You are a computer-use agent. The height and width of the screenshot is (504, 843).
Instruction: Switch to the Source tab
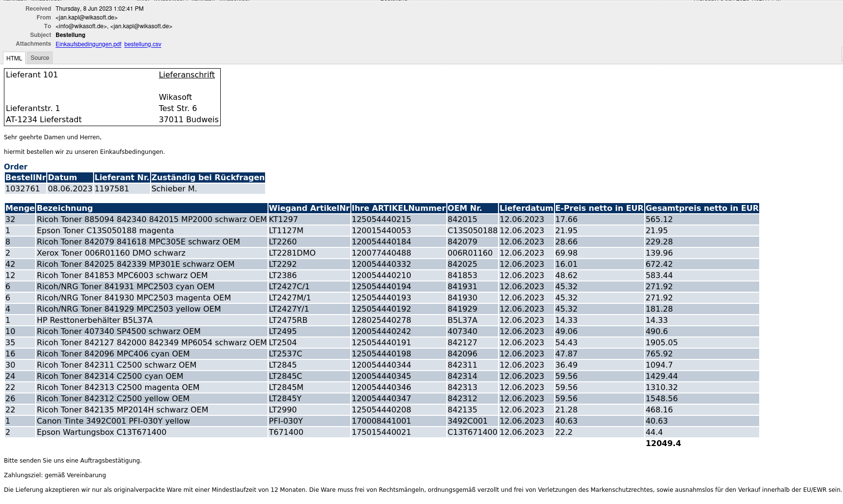[x=39, y=58]
